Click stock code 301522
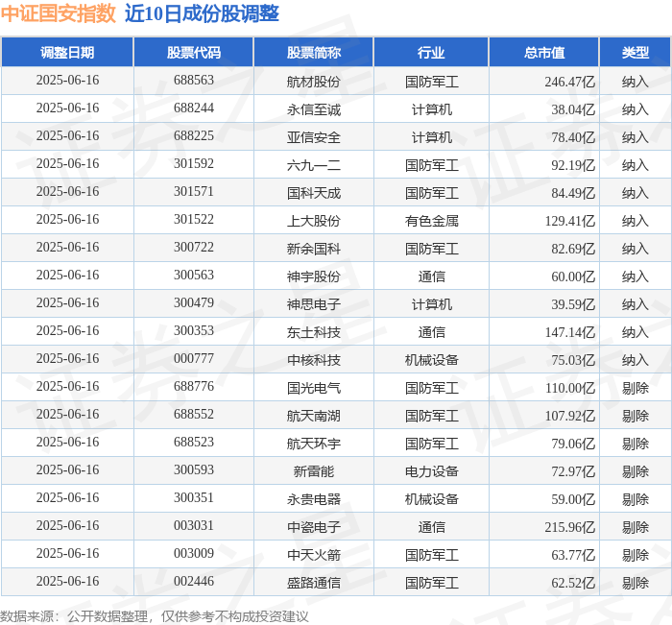 194,220
